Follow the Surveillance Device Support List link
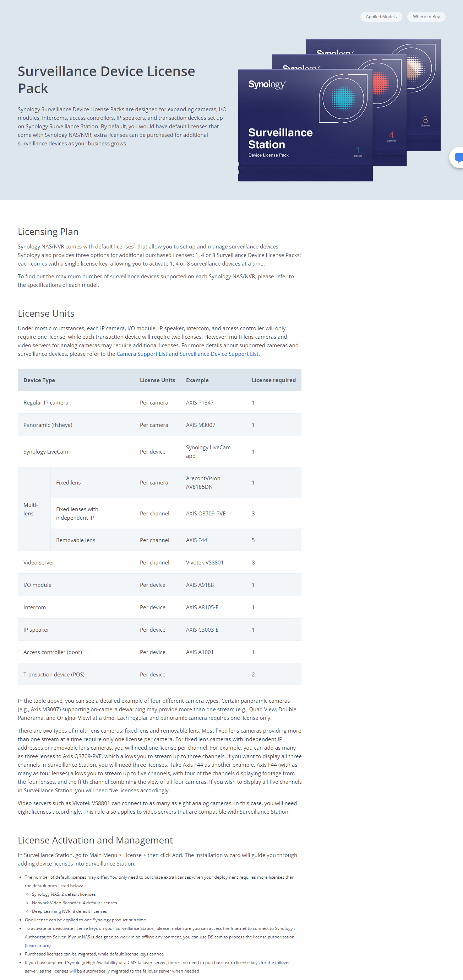 (219, 354)
